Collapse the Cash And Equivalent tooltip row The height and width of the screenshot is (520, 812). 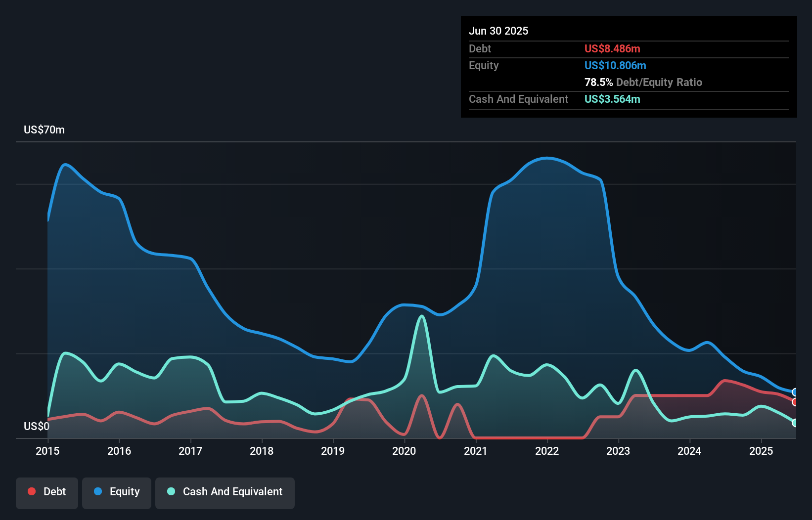(518, 99)
